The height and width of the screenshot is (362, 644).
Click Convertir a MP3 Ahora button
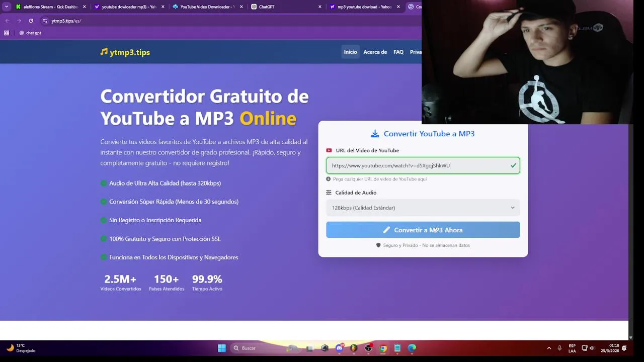pyautogui.click(x=423, y=230)
